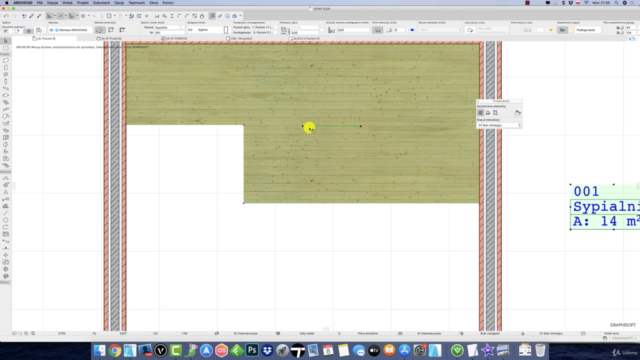Image resolution: width=640 pixels, height=360 pixels.
Task: Open Google Chrome from the dock
Action: 115,350
